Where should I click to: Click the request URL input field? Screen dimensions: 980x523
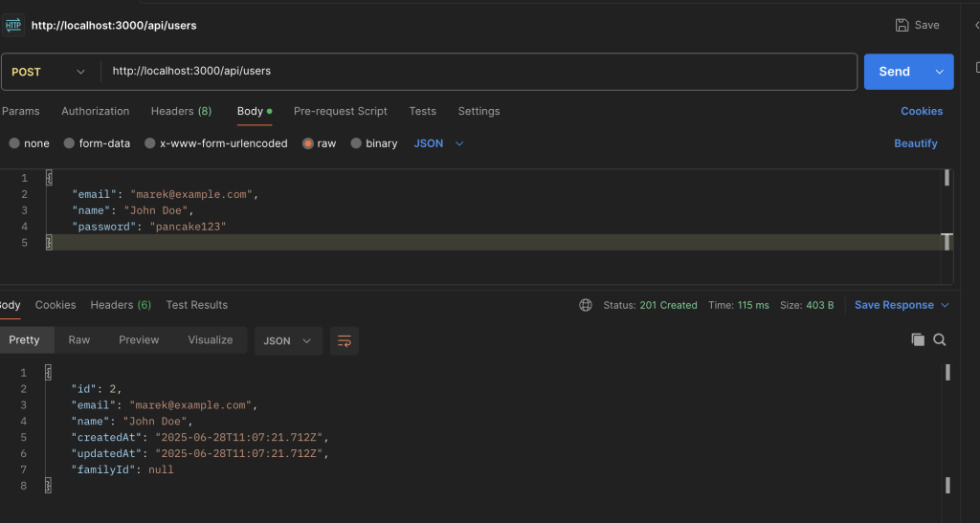[x=479, y=72]
